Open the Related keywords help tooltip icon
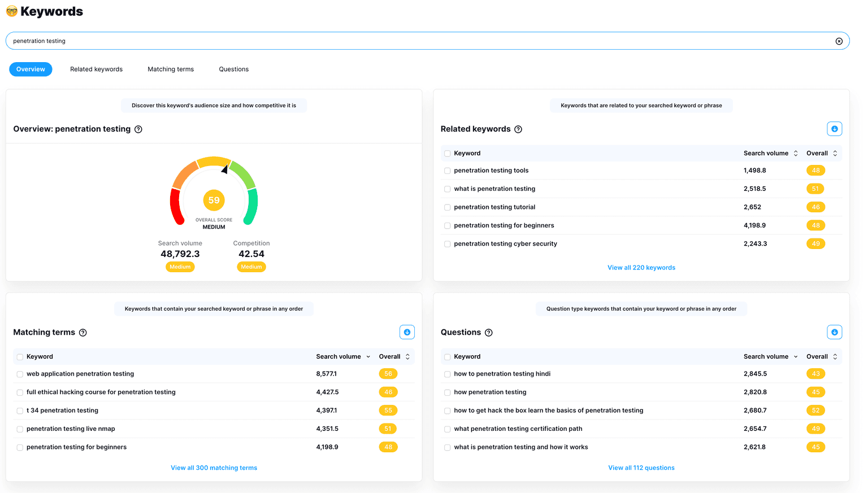Screen dimensions: 868x493 click(518, 129)
